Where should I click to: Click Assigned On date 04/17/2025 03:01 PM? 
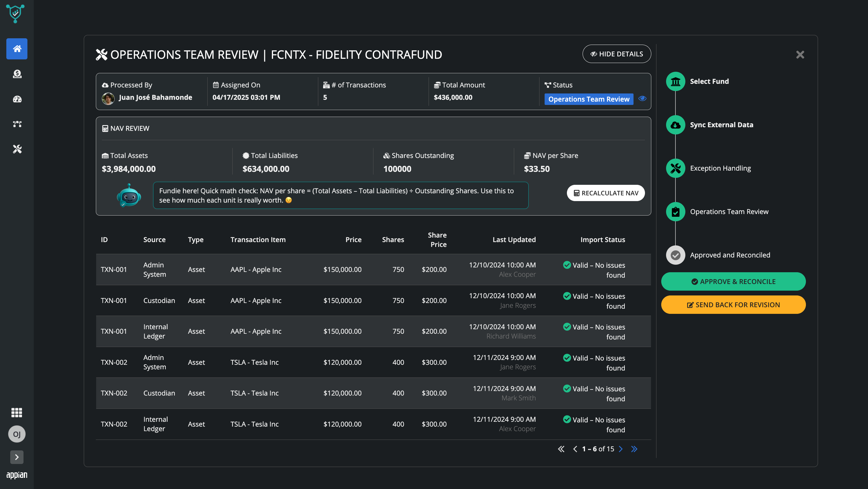pyautogui.click(x=246, y=97)
